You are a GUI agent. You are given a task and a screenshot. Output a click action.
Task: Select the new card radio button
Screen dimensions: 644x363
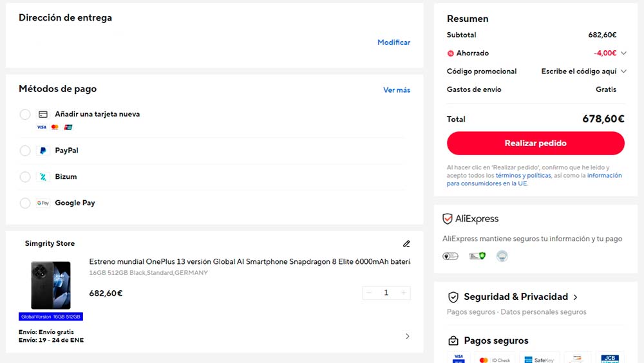(x=25, y=114)
